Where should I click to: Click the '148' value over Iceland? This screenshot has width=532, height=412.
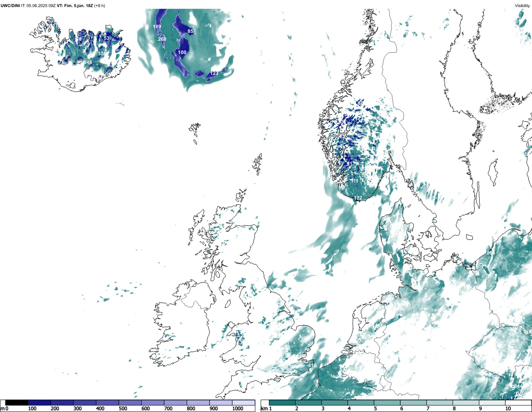pyautogui.click(x=88, y=63)
